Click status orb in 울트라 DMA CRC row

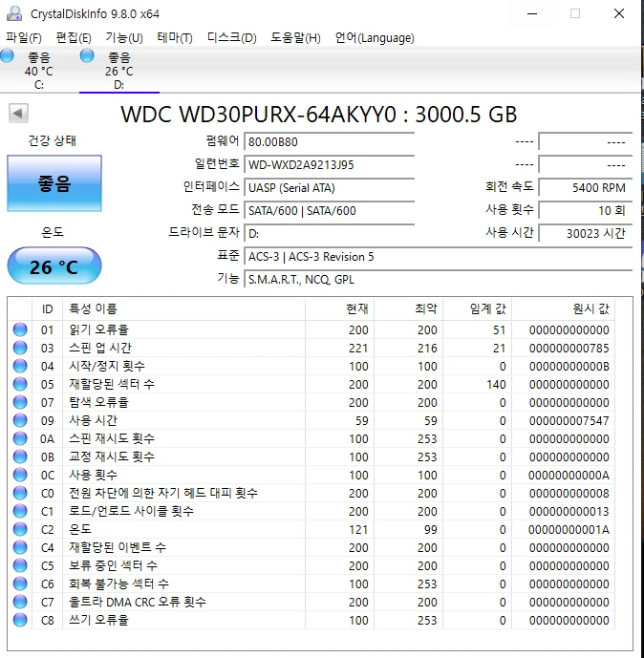[20, 602]
